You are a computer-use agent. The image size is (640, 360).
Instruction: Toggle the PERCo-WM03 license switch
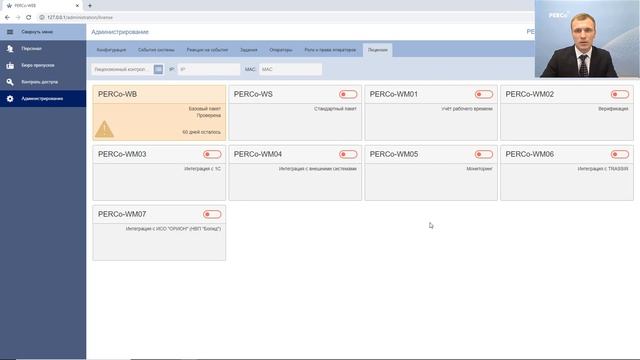click(212, 154)
